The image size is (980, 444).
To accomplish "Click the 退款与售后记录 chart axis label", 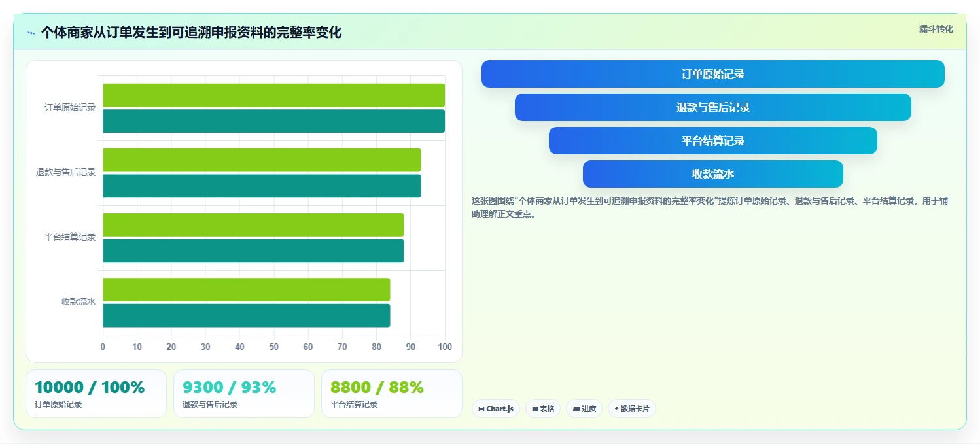I will (x=65, y=173).
